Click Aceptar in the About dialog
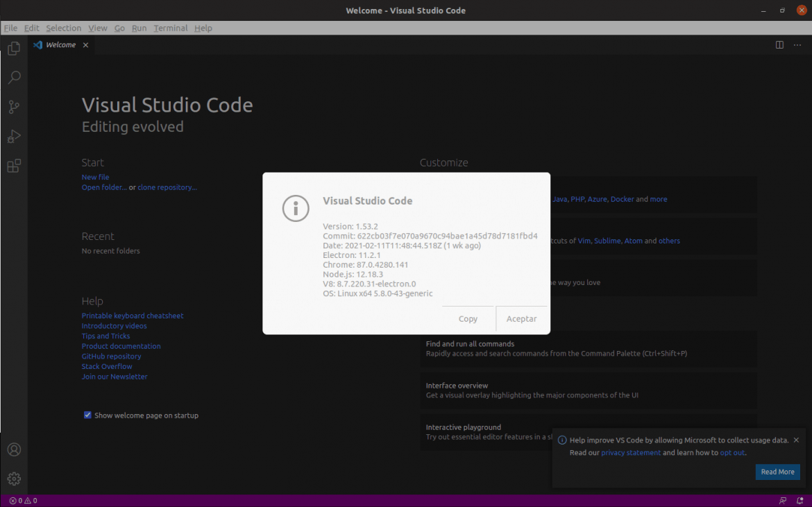 click(x=521, y=318)
